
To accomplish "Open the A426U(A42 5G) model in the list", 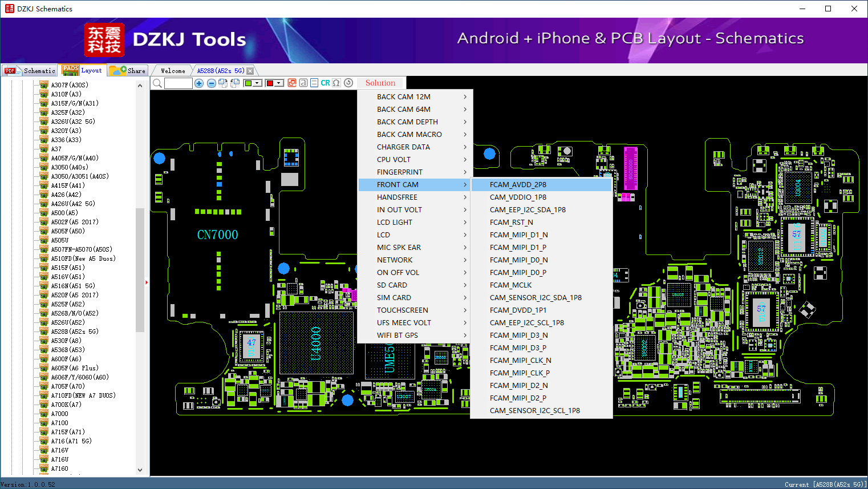I will pyautogui.click(x=73, y=204).
